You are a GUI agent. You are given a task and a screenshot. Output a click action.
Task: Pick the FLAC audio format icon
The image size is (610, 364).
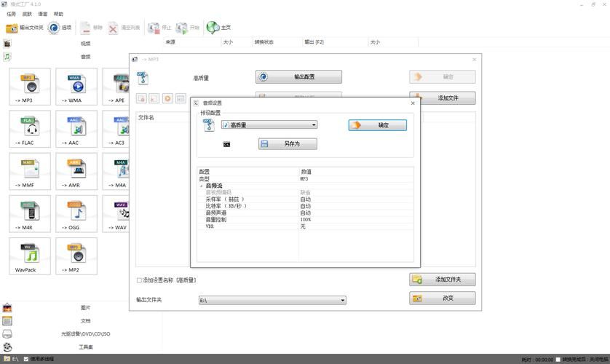(x=30, y=128)
